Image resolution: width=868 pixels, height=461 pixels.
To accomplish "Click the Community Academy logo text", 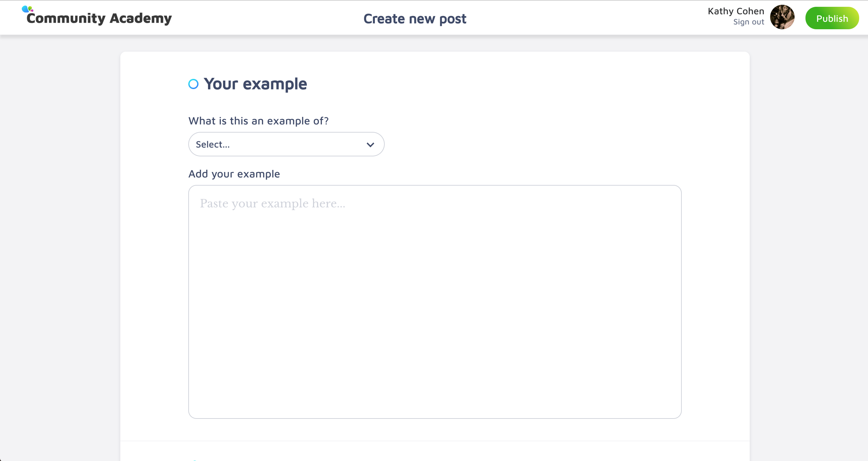I will 99,18.
